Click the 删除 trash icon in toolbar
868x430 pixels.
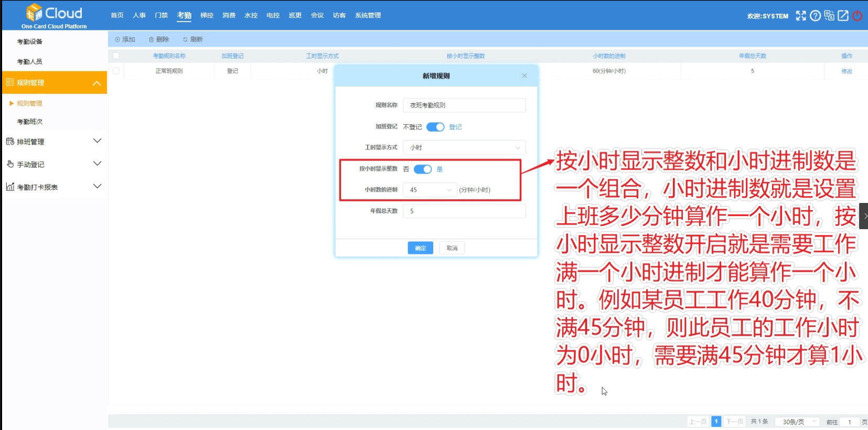click(x=152, y=40)
